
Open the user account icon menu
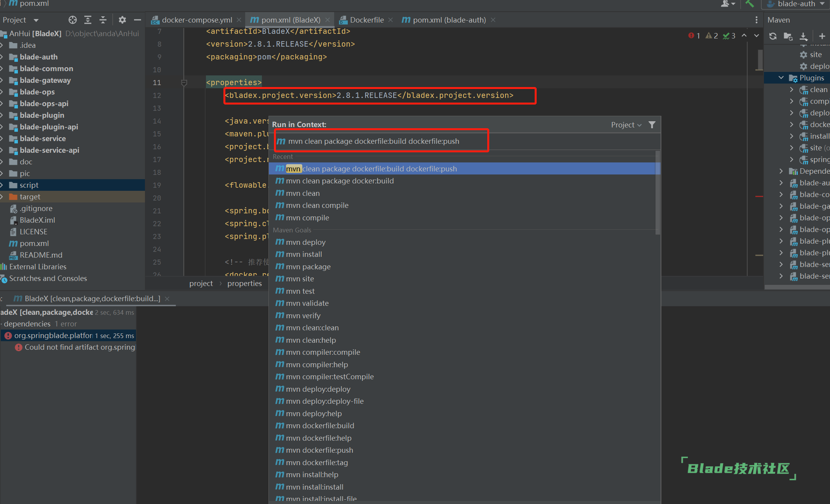[x=727, y=4]
